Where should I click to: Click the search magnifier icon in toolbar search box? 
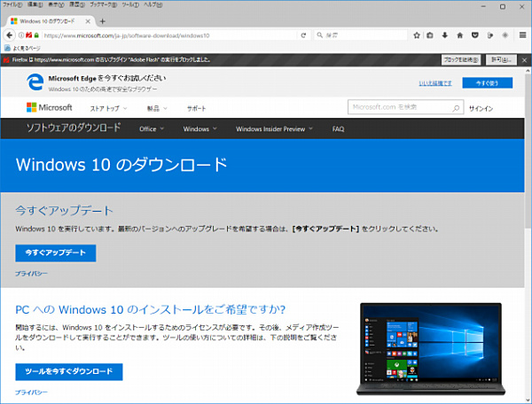[319, 35]
